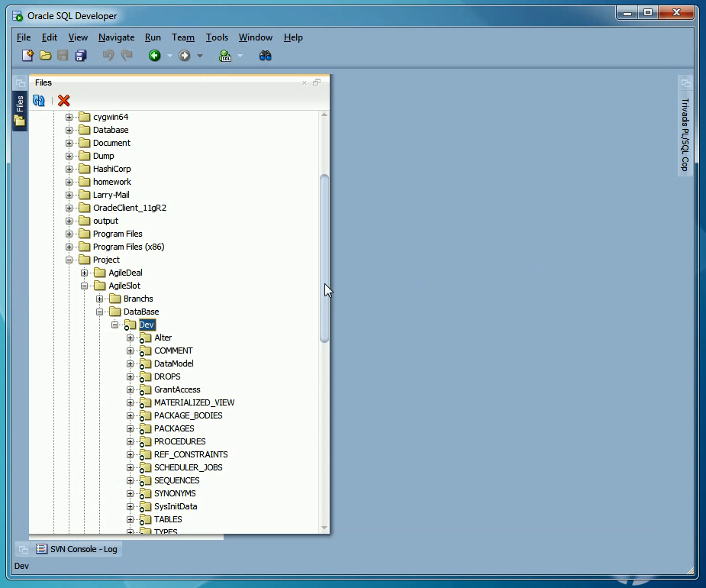
Task: Click the scrollbar down arrow in Files panel
Action: [x=324, y=527]
